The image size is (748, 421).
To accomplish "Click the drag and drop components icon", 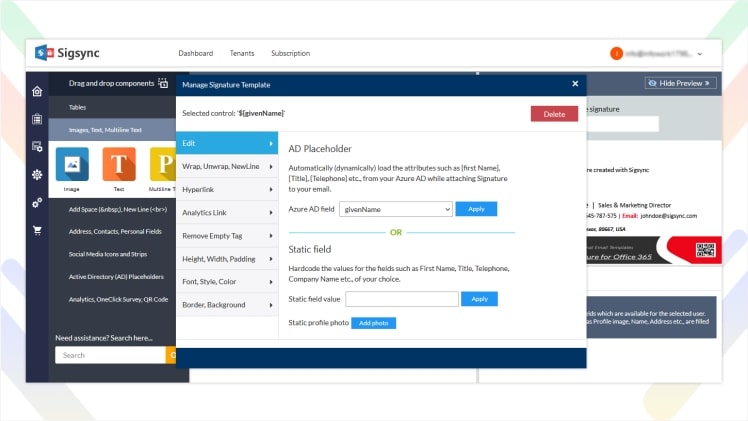I will pyautogui.click(x=163, y=83).
